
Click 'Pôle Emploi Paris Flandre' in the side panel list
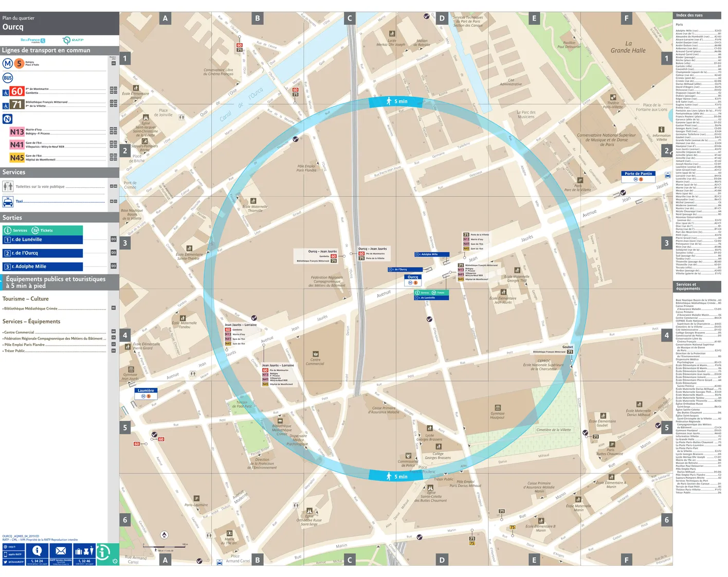(24, 345)
